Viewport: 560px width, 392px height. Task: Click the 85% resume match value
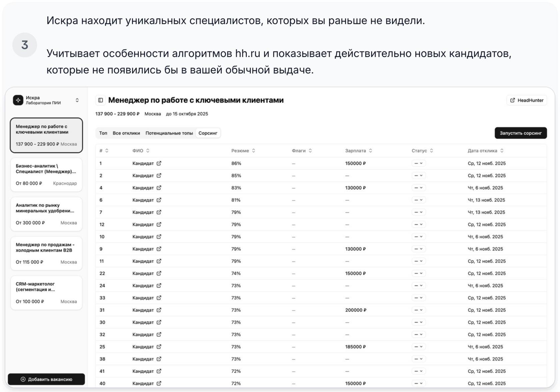point(236,176)
